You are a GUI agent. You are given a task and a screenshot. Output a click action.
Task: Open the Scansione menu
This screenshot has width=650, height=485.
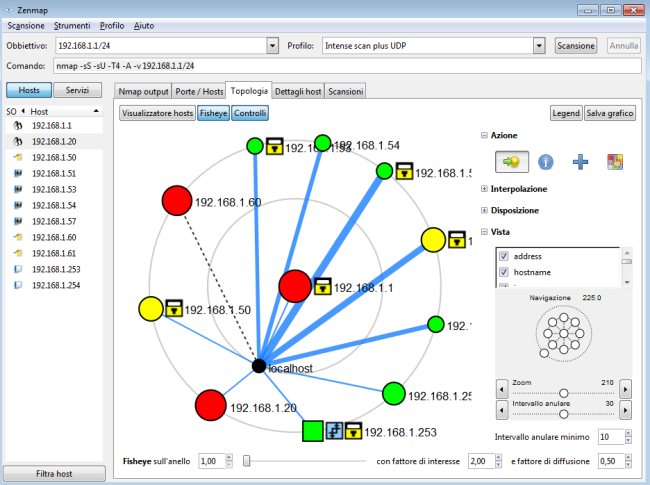click(x=26, y=26)
